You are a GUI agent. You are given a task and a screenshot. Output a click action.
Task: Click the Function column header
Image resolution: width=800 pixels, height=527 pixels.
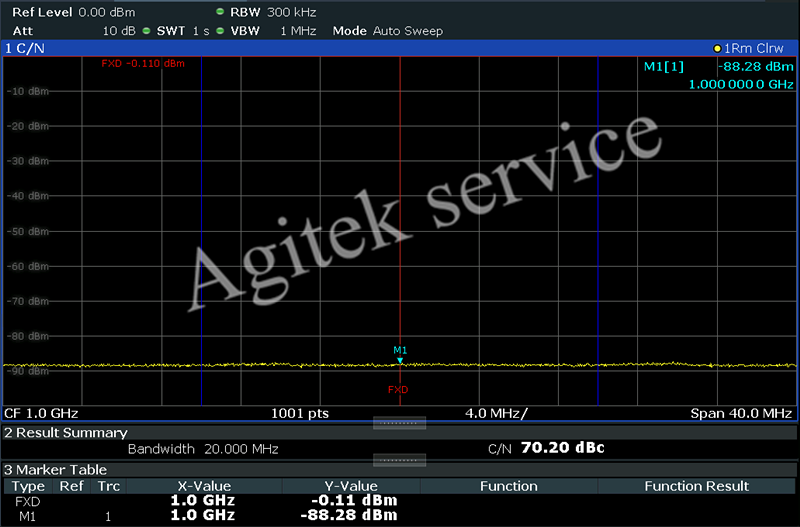509,486
